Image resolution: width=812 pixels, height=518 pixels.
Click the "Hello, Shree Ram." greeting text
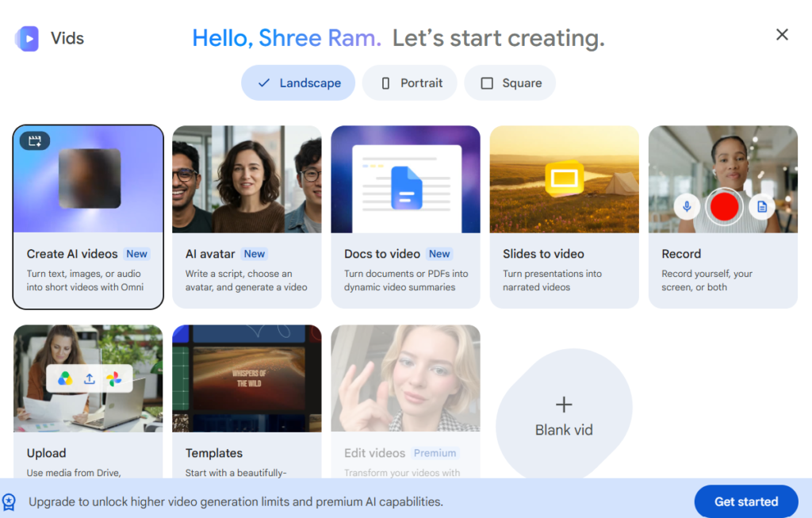tap(287, 38)
